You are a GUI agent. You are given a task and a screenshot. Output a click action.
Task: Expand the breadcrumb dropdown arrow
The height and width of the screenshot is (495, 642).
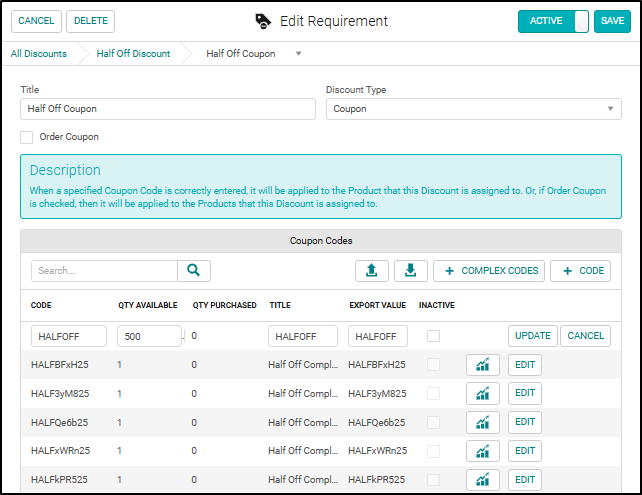point(298,54)
